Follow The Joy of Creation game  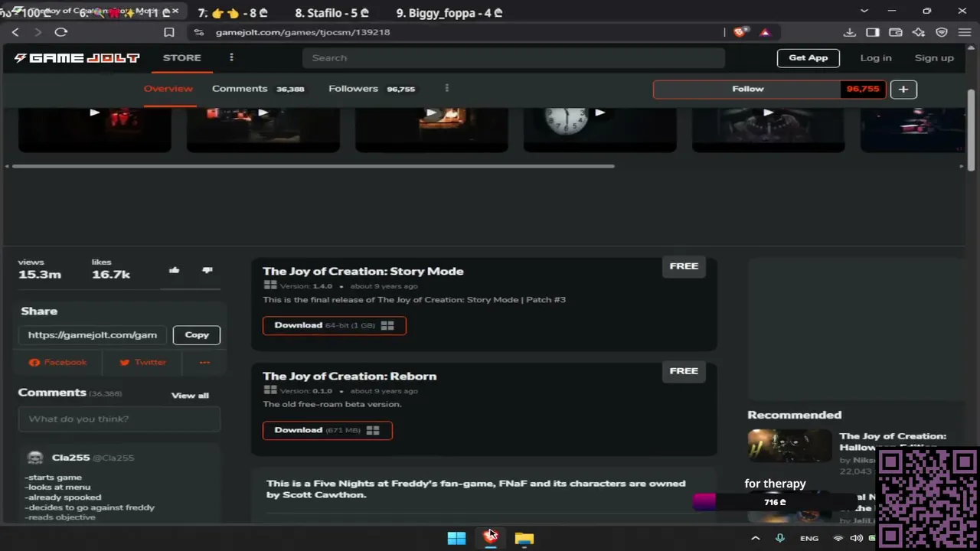[x=747, y=89]
